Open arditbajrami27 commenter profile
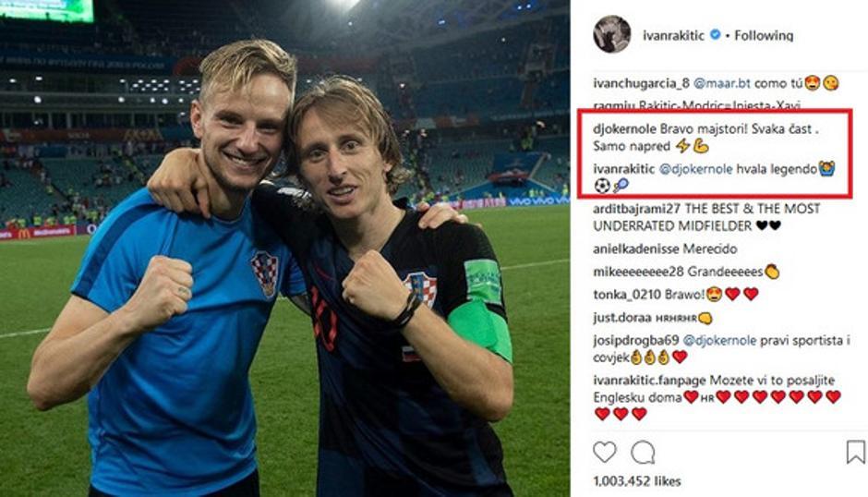This screenshot has height=497, width=868. pyautogui.click(x=636, y=209)
